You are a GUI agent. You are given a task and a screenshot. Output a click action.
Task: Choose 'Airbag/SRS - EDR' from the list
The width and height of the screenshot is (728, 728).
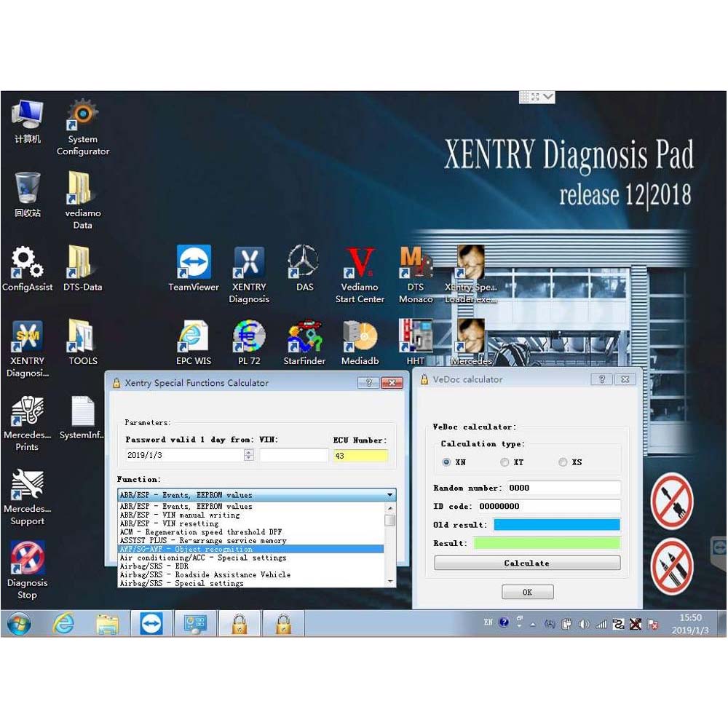(154, 566)
